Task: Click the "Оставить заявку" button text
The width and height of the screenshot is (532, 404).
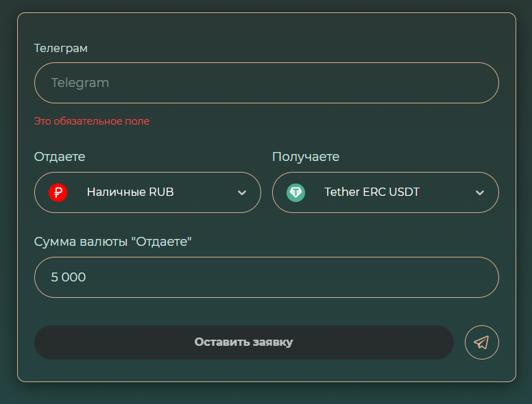Action: (x=243, y=342)
